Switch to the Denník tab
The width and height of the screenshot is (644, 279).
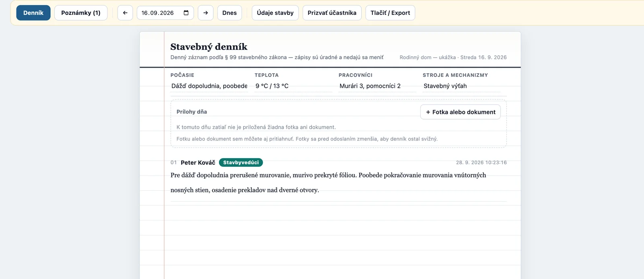pos(33,13)
